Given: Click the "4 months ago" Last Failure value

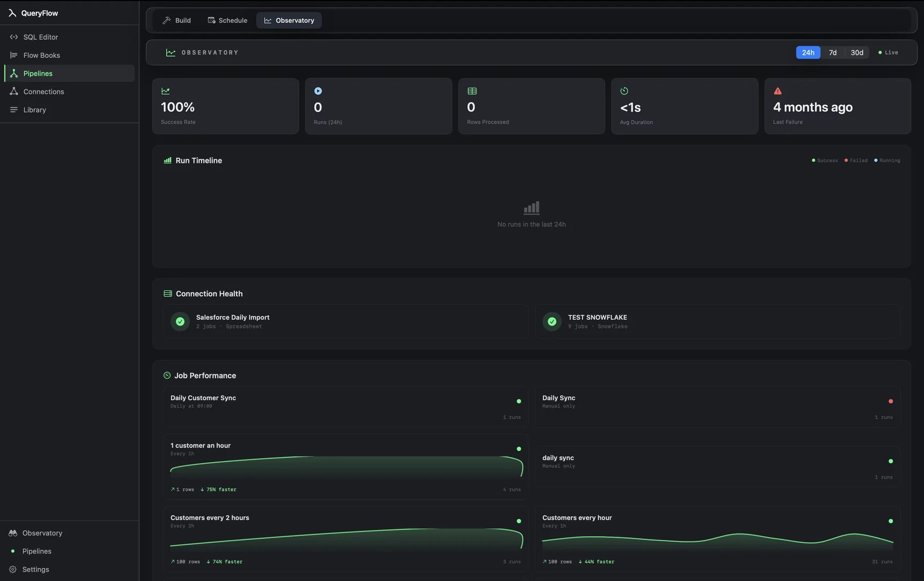Looking at the screenshot, I should (813, 107).
